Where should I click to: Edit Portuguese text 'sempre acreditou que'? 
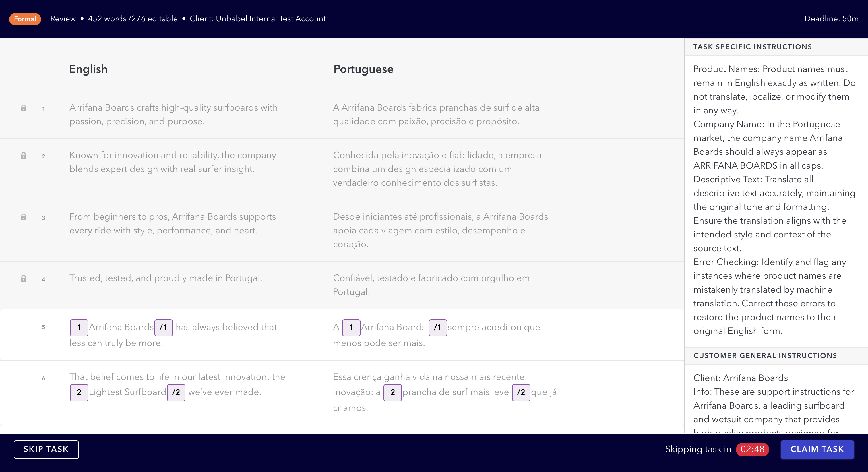494,327
